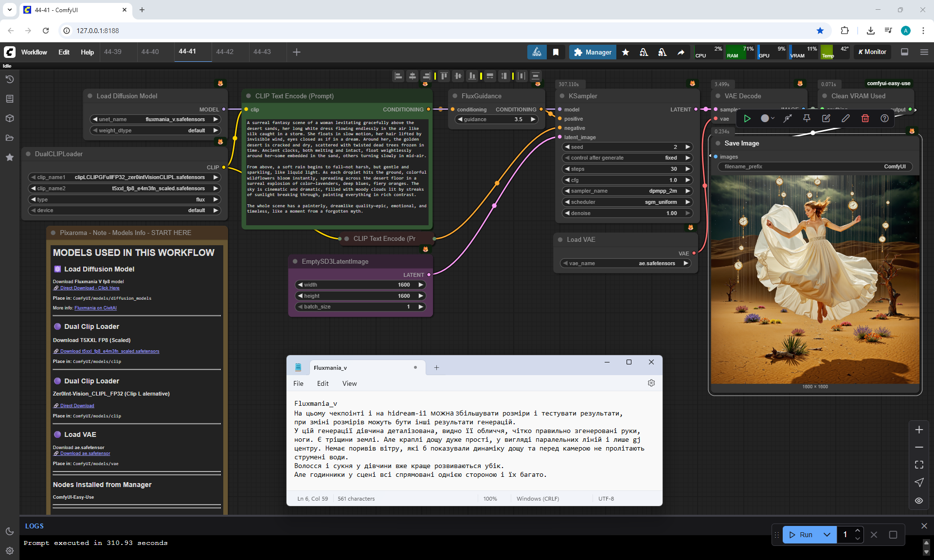This screenshot has width=934, height=560.
Task: Open the Notepad View menu
Action: [349, 383]
